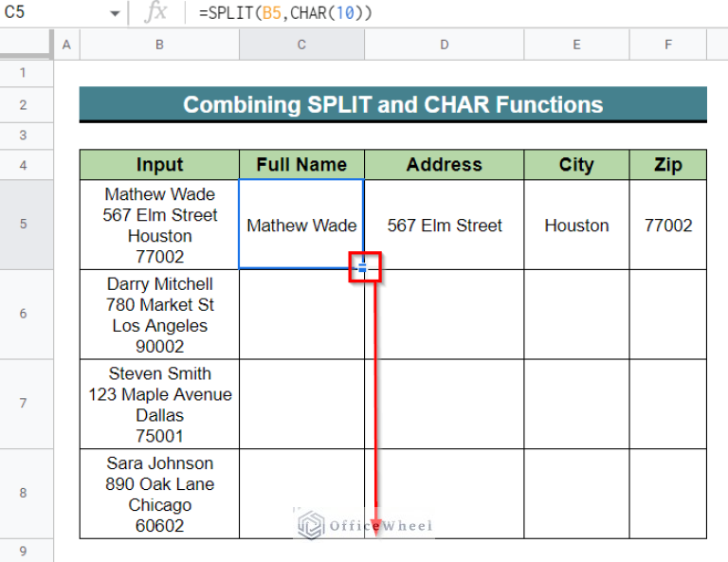Select row 7 header
This screenshot has height=562, width=728.
[x=26, y=404]
